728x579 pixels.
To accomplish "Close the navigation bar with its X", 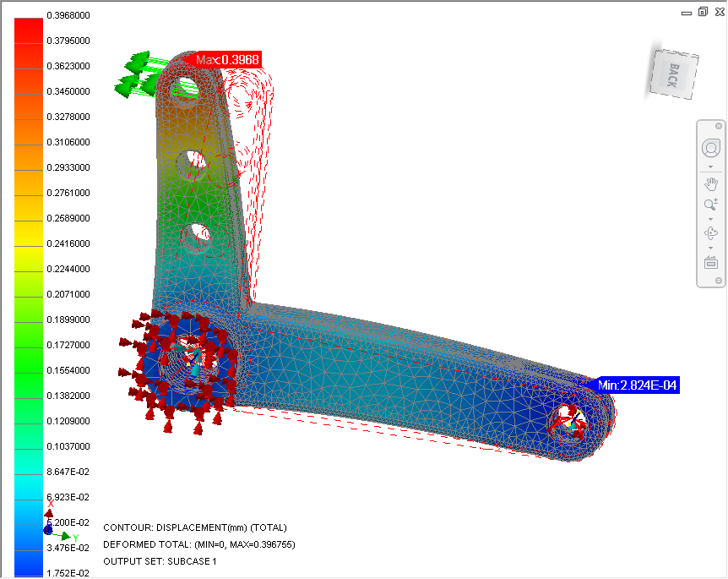I will point(718,126).
